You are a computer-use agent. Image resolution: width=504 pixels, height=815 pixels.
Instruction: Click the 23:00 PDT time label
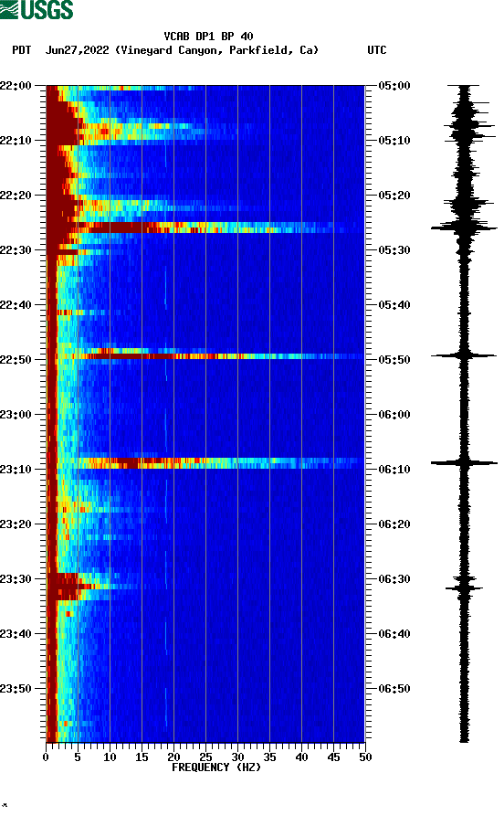pos(16,415)
